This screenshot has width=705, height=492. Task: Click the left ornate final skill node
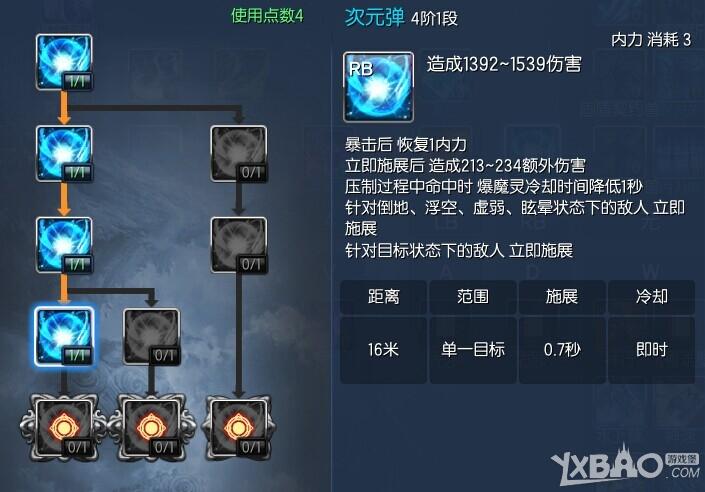(x=64, y=428)
